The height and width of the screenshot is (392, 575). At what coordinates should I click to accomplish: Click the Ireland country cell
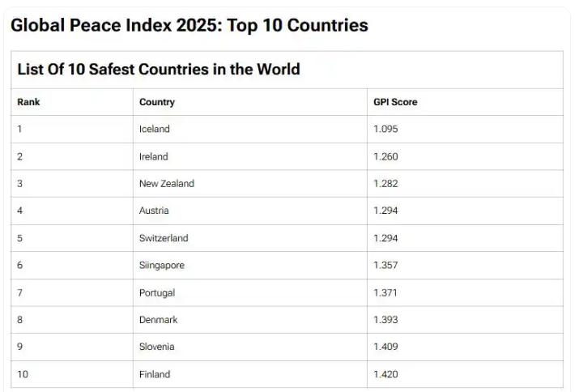(154, 156)
